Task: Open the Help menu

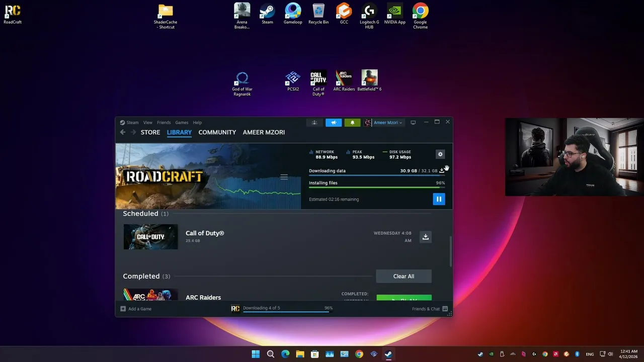Action: pyautogui.click(x=197, y=123)
